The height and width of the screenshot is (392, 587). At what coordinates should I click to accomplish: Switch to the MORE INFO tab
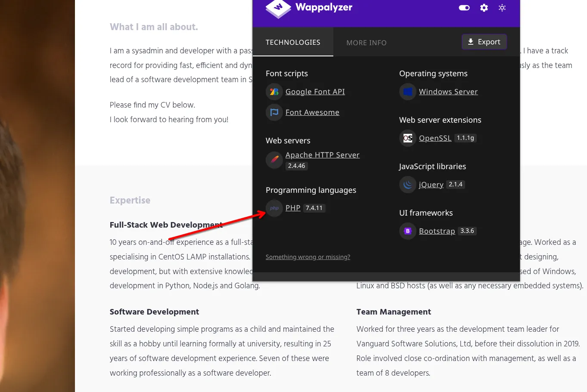point(366,43)
